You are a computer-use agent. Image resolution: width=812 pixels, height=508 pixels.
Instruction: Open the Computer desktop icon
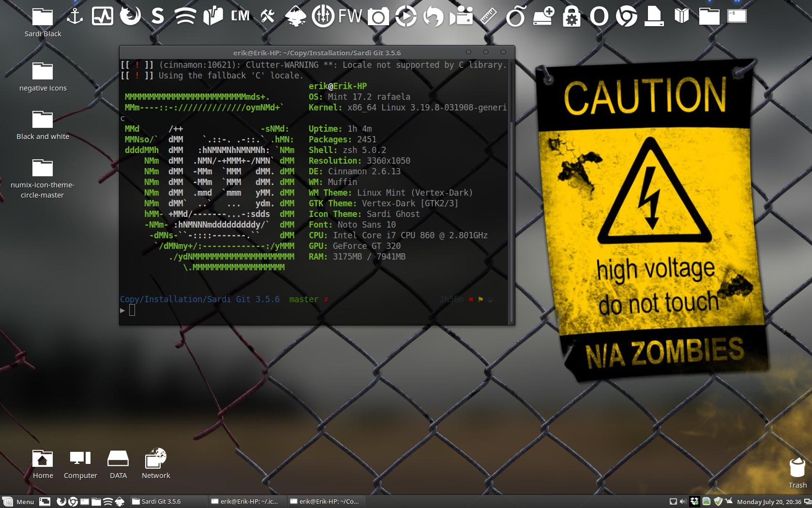click(80, 464)
